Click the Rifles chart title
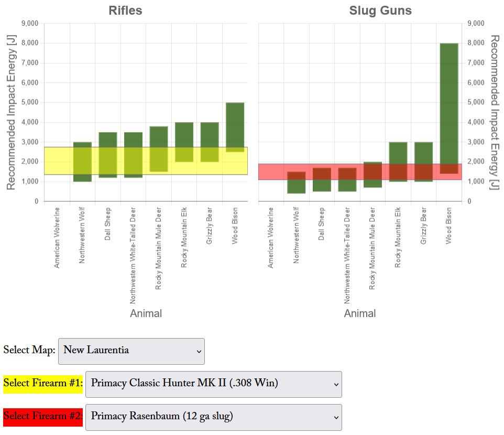The width and height of the screenshot is (504, 435). (125, 10)
